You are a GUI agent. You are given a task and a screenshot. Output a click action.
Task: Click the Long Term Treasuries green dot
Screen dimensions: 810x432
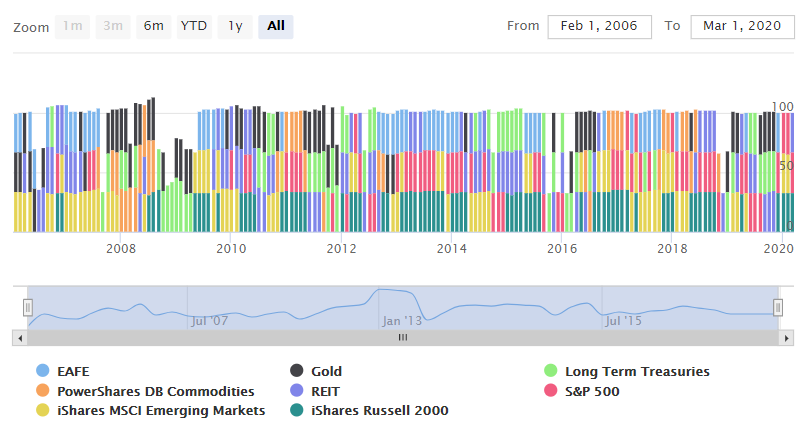[x=551, y=371]
